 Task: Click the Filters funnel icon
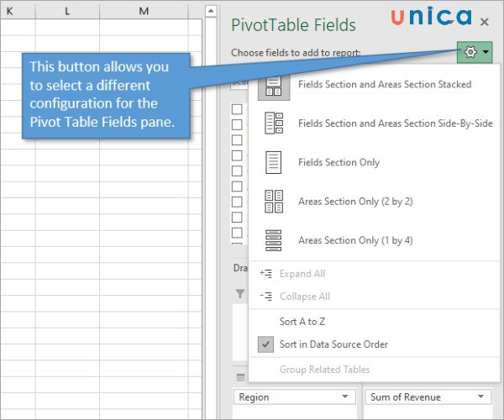click(239, 293)
